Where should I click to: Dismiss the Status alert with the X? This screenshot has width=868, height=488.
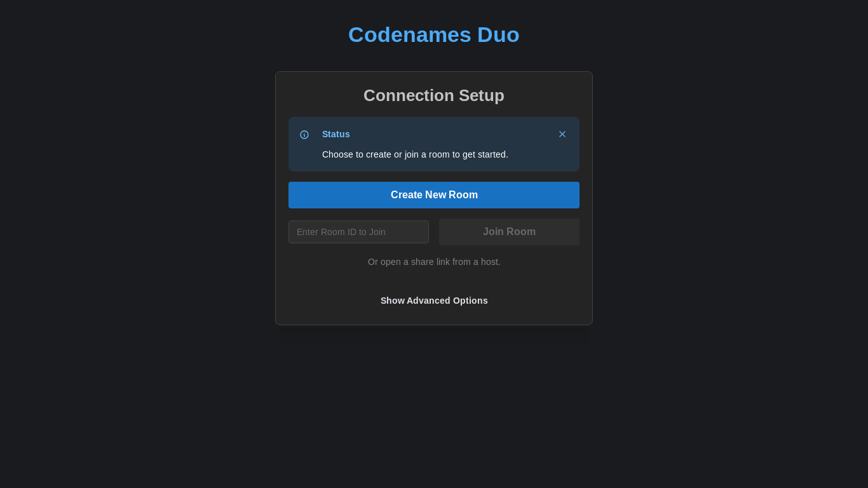pyautogui.click(x=562, y=134)
